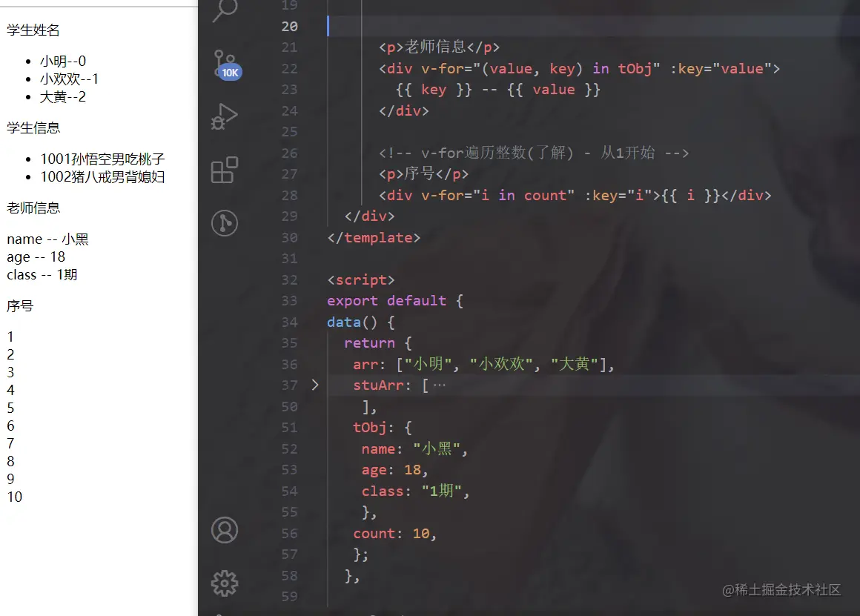Expand the folded stuArr array at line 37

click(315, 385)
